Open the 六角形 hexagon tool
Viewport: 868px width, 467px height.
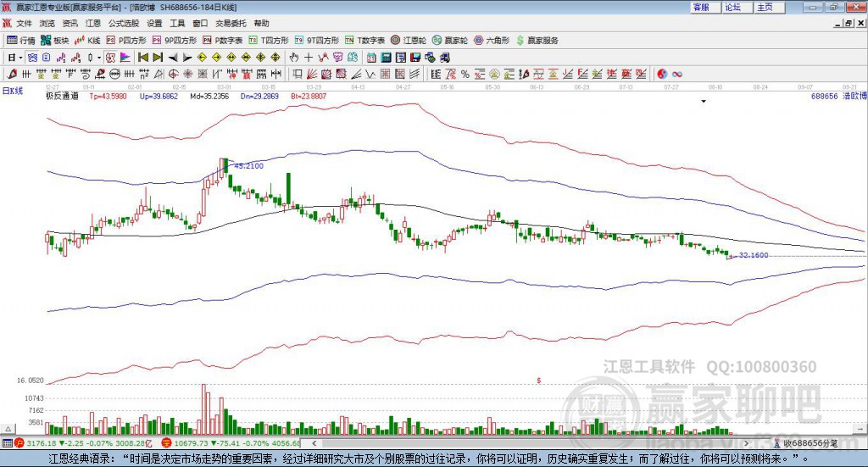[492, 41]
